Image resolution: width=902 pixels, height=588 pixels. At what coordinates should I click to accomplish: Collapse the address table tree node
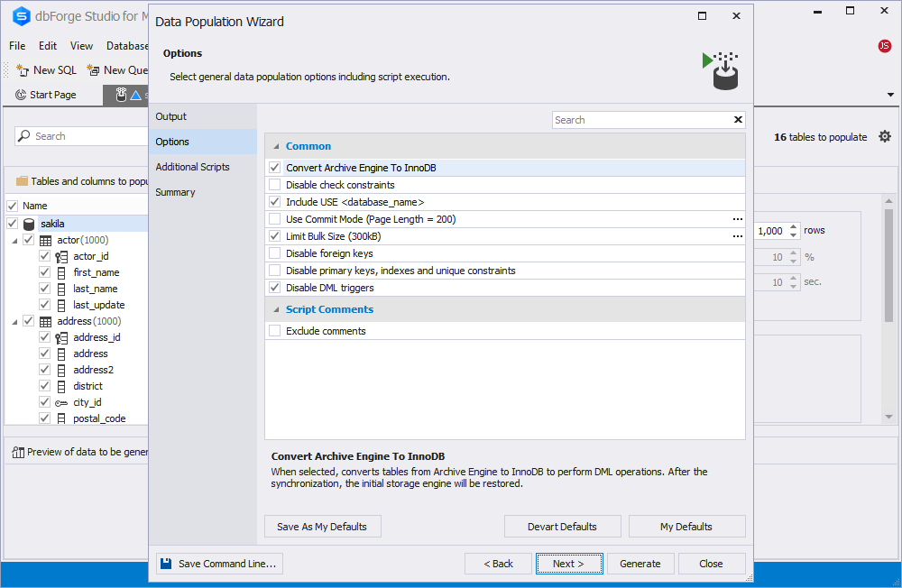pyautogui.click(x=15, y=322)
